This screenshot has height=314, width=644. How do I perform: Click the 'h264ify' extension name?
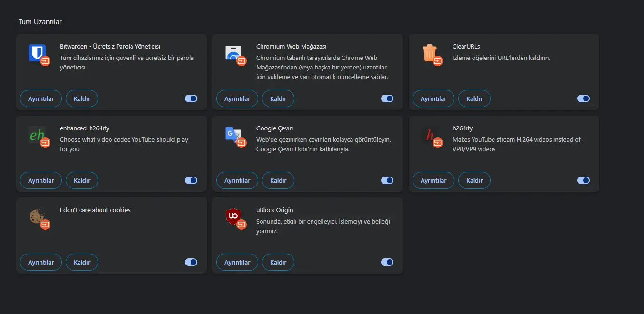463,128
